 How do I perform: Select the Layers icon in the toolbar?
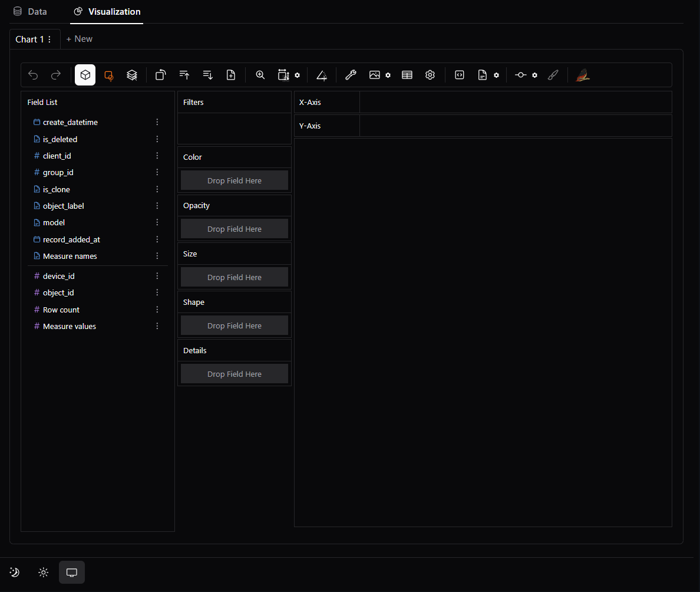pos(131,75)
